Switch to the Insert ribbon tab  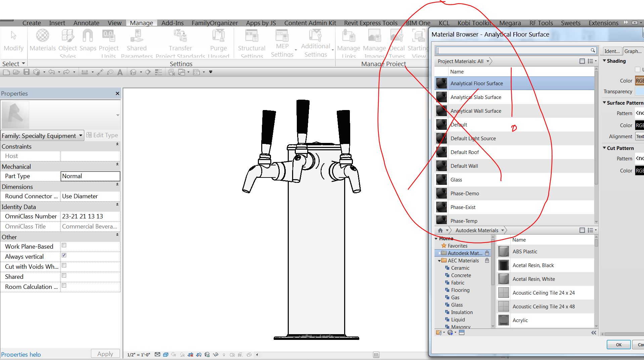[x=57, y=23]
